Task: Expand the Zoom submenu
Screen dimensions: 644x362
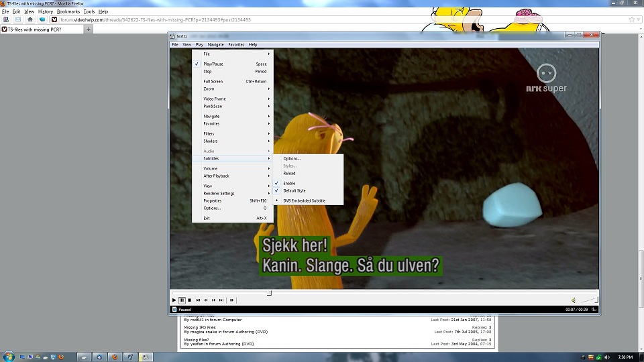Action: [233, 89]
